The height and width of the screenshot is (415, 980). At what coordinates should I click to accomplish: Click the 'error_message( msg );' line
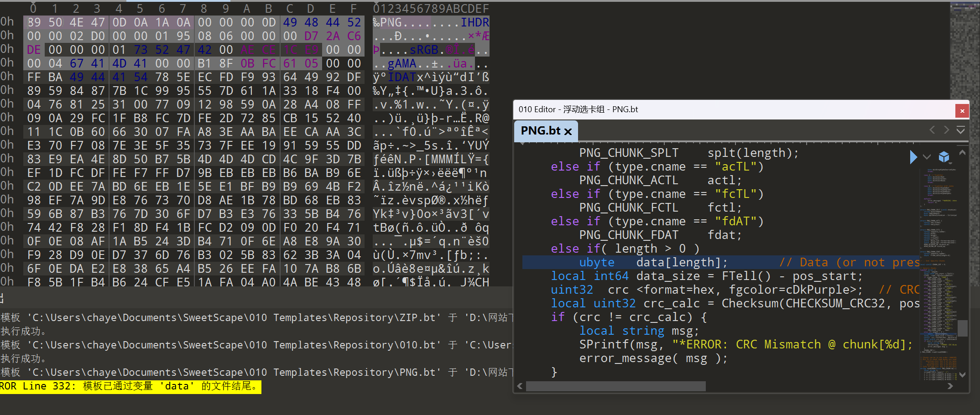point(653,358)
